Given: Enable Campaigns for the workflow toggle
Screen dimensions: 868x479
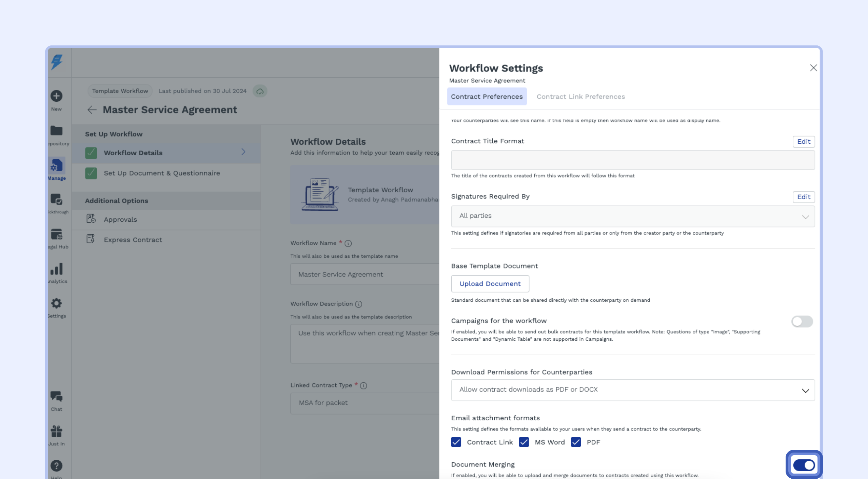Looking at the screenshot, I should (802, 321).
